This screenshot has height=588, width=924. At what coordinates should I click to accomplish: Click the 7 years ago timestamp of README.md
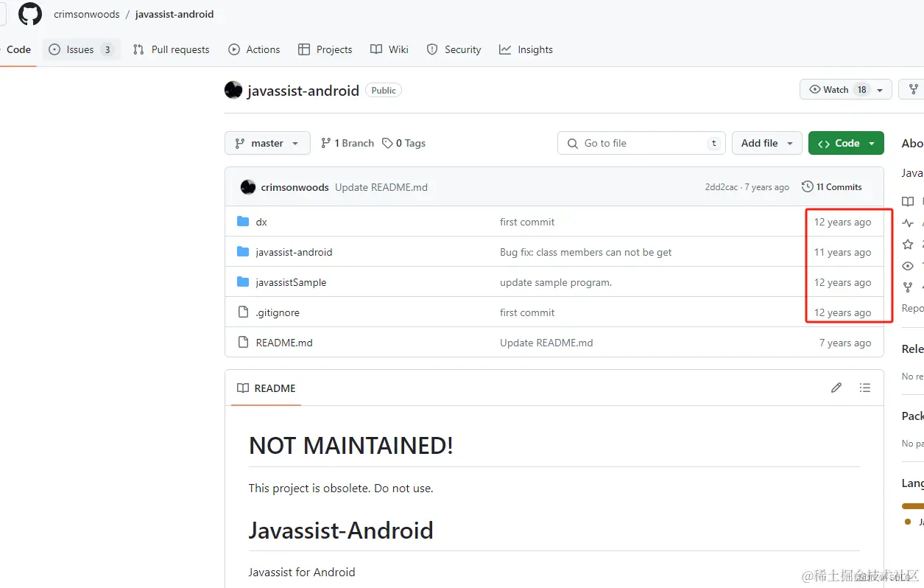tap(845, 343)
